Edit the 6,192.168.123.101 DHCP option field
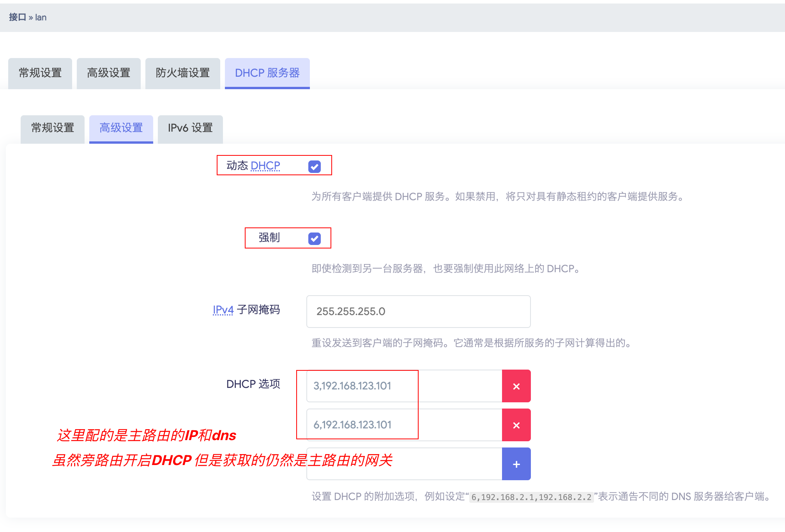 point(405,425)
